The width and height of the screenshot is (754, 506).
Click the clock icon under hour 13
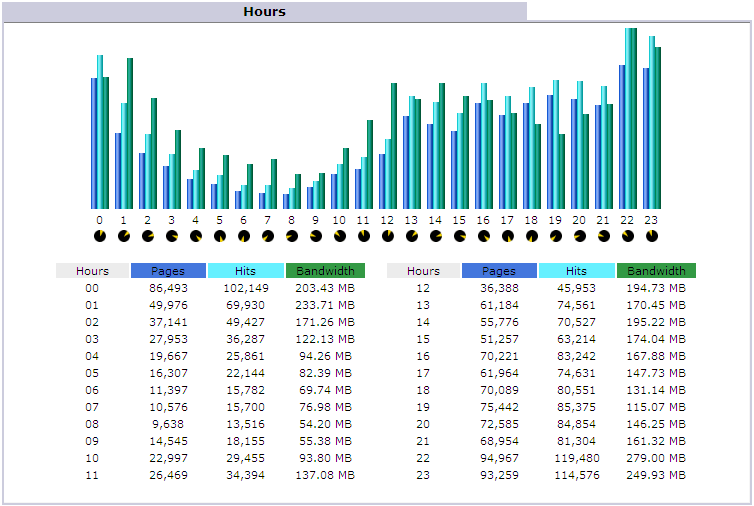pyautogui.click(x=412, y=236)
